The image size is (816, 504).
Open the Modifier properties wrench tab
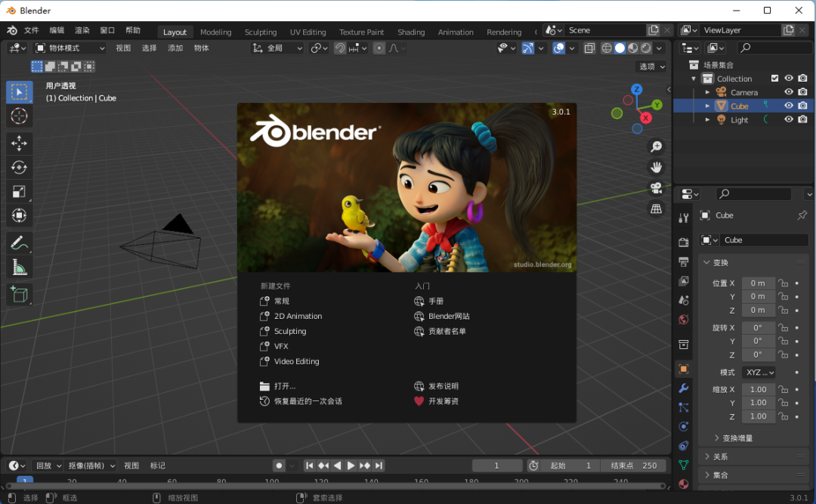(684, 388)
